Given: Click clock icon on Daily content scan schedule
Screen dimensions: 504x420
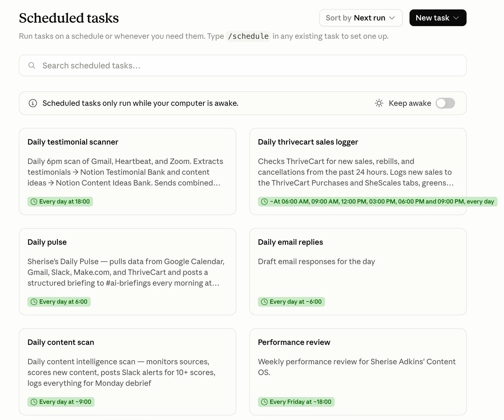Looking at the screenshot, I should coord(34,402).
